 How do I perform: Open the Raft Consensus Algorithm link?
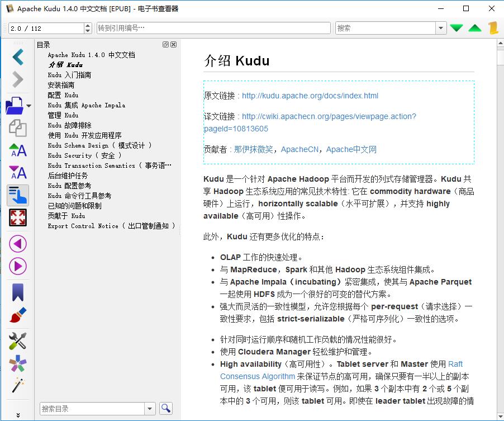click(x=341, y=370)
